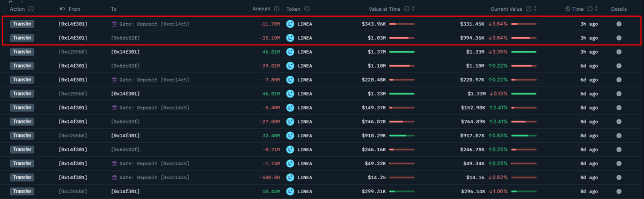Sort by Value at Time using arrows
The height and width of the screenshot is (199, 644).
(x=413, y=9)
